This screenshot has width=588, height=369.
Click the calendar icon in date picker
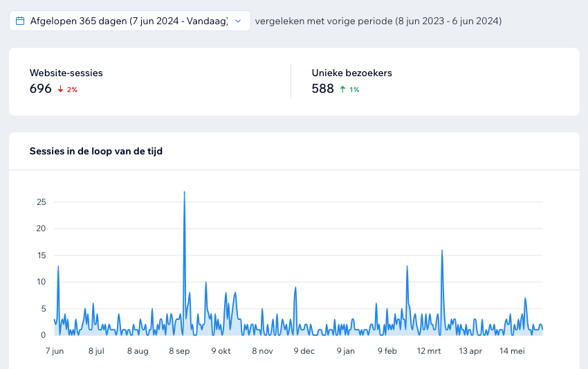[20, 21]
